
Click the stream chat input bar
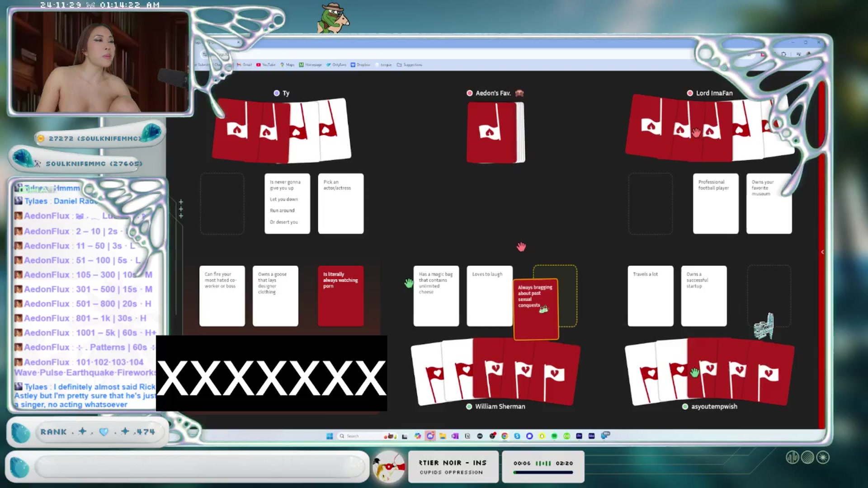[x=201, y=467]
